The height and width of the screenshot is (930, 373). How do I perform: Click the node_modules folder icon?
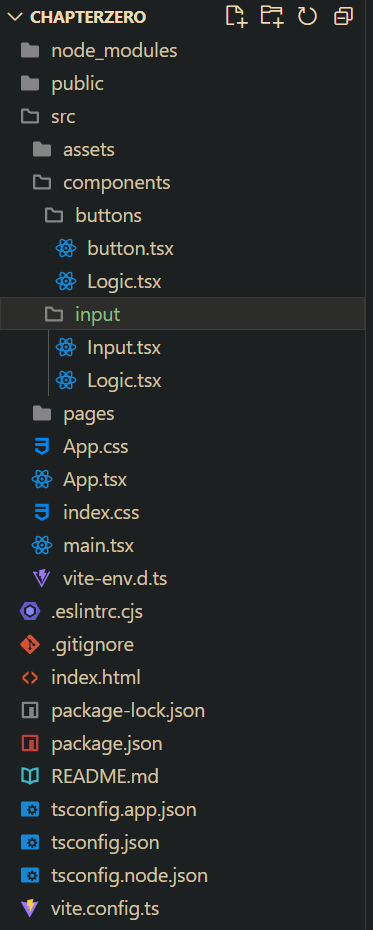[x=30, y=51]
